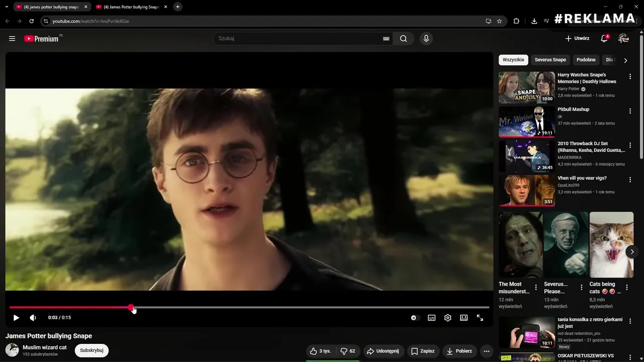Click the Utwórz create button

tap(577, 38)
